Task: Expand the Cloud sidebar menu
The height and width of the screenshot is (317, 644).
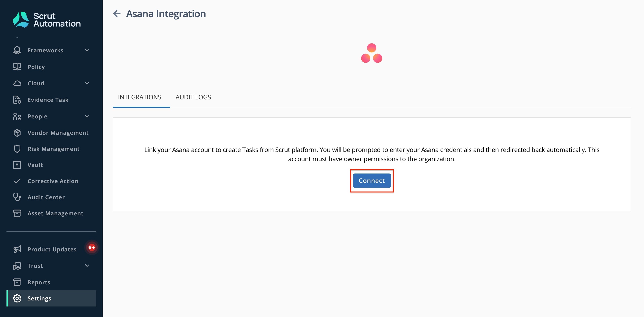Action: click(x=87, y=83)
